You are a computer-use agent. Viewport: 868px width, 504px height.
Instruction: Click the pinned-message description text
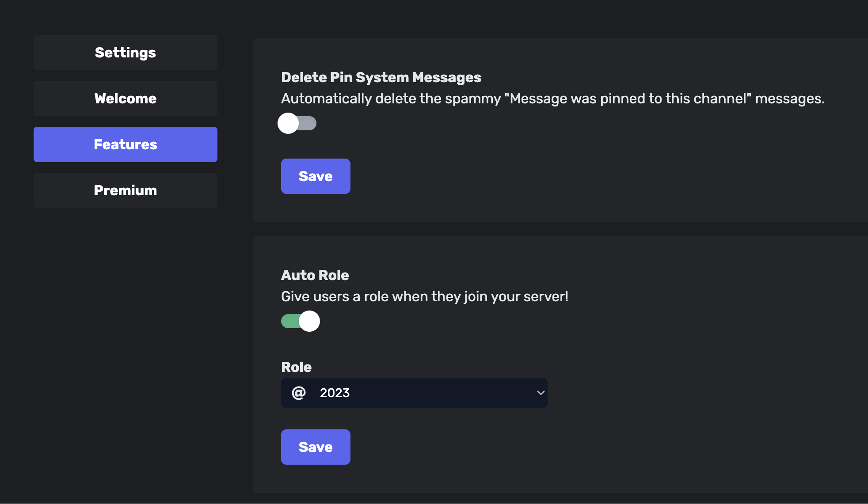point(553,99)
